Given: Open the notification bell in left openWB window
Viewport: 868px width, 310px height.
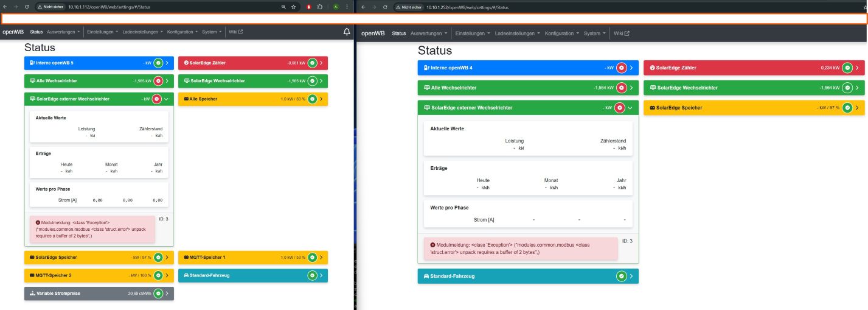Looking at the screenshot, I should [x=347, y=32].
